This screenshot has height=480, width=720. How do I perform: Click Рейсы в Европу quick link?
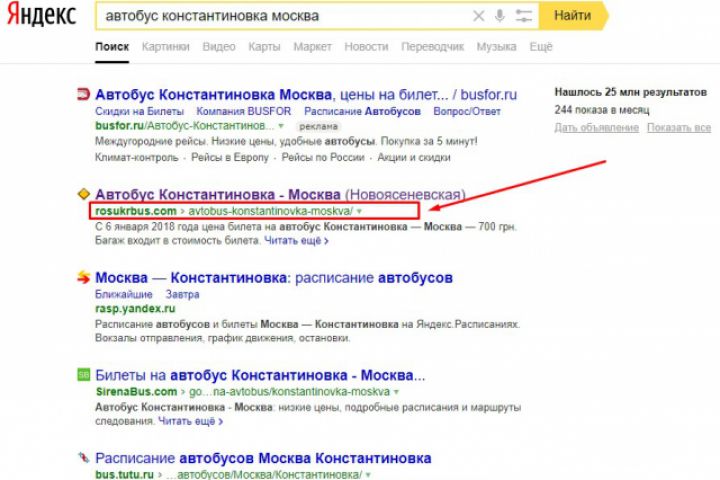point(230,158)
